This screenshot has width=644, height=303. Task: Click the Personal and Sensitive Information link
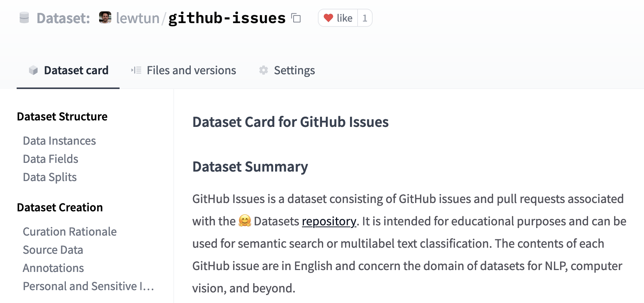pos(88,286)
